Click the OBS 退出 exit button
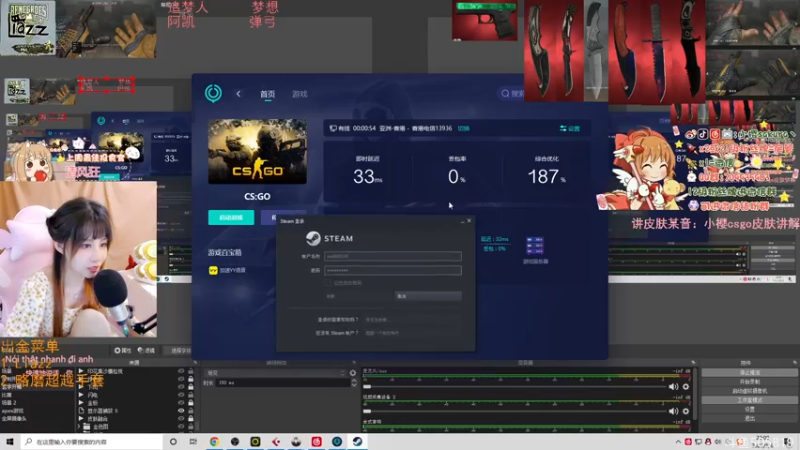Viewport: 800px width, 450px height. 749,419
